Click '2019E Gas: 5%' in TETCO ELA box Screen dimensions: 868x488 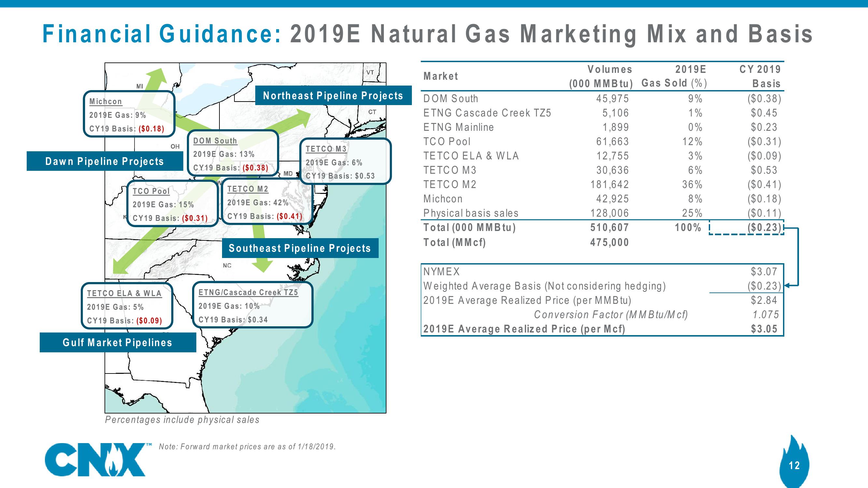click(115, 307)
